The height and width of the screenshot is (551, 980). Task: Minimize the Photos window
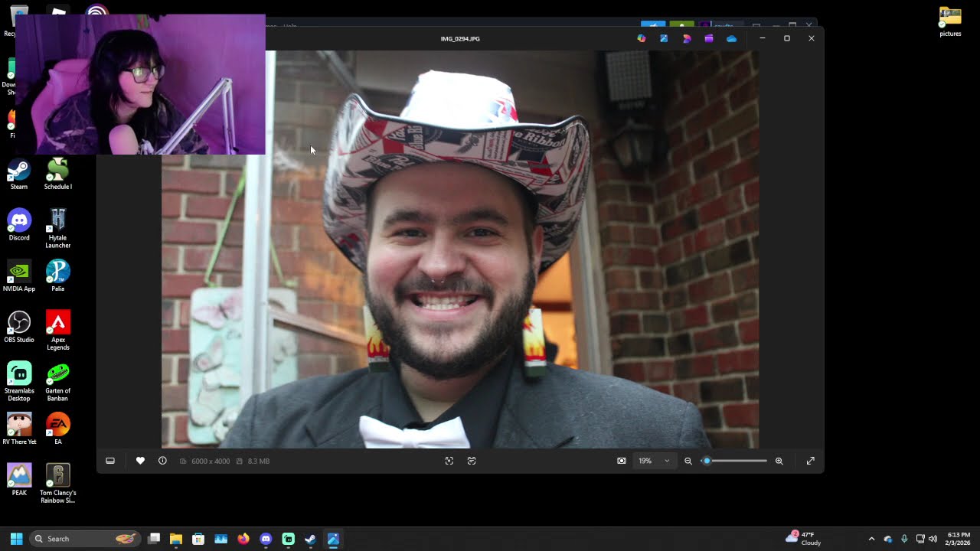click(763, 38)
